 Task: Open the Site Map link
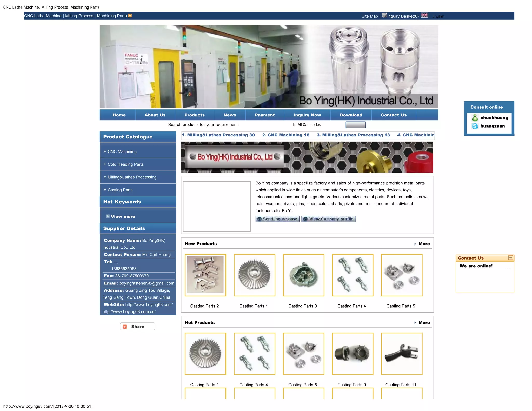tap(369, 16)
